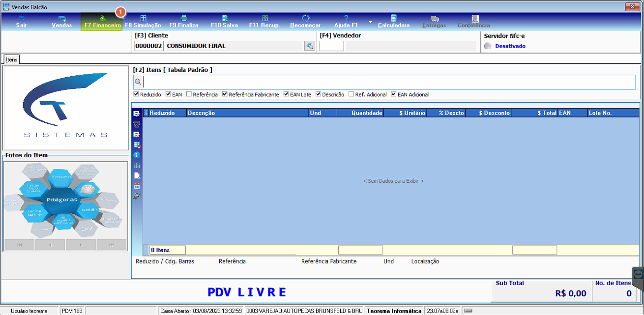Click the Reduzido column header
644x315 pixels.
167,113
